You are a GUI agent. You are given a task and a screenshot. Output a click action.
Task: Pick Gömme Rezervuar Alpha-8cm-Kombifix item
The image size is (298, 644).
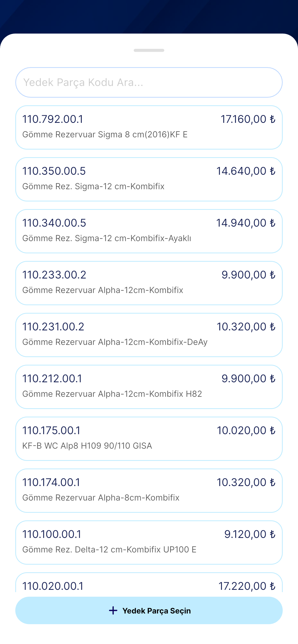(x=149, y=491)
